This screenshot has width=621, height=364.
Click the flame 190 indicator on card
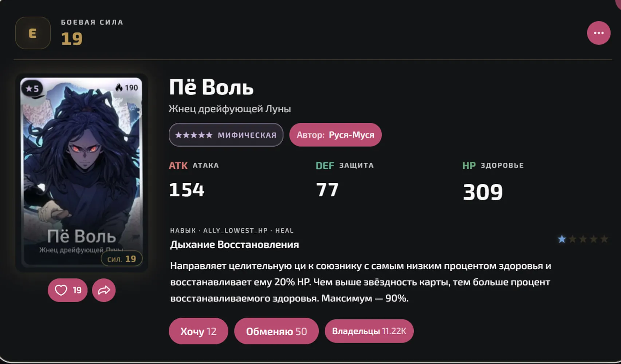click(x=127, y=88)
